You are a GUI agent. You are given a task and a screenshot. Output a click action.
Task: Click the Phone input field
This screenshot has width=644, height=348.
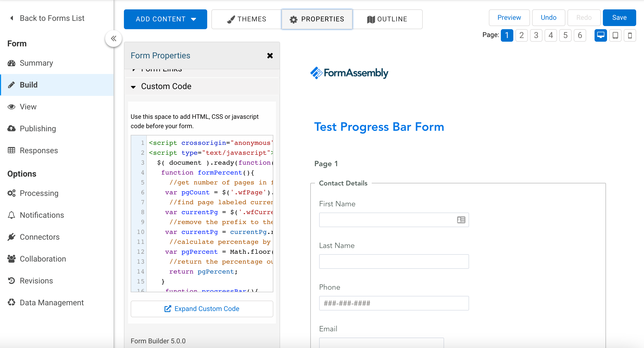[394, 303]
